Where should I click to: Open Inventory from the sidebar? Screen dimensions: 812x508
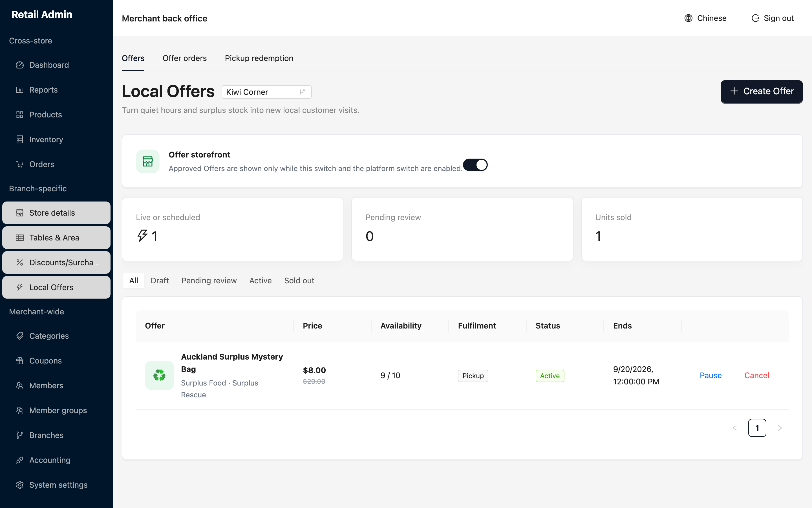click(56, 139)
